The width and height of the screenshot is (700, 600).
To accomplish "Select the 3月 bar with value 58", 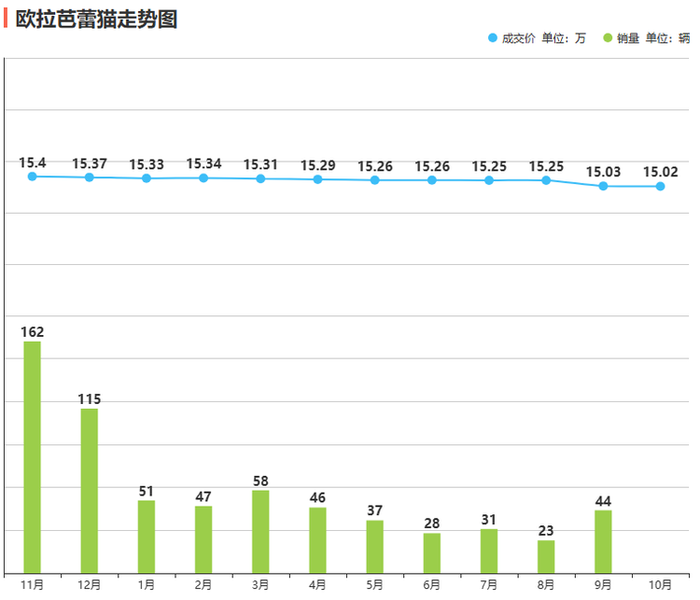I will click(x=260, y=532).
